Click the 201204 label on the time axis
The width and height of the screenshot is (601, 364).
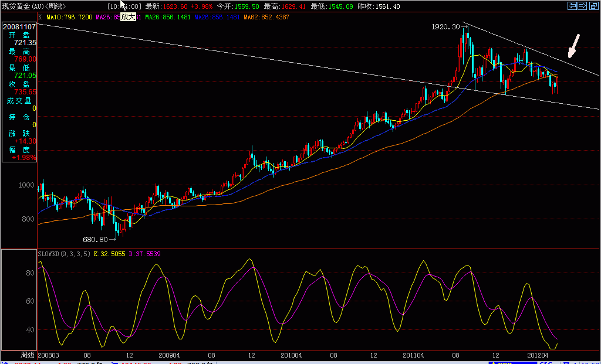tap(538, 355)
